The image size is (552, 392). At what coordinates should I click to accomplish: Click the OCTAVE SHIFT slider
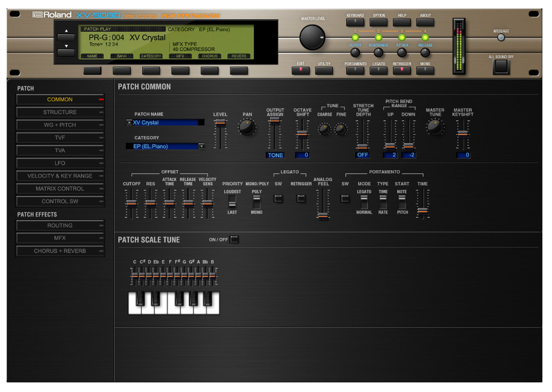coord(302,134)
